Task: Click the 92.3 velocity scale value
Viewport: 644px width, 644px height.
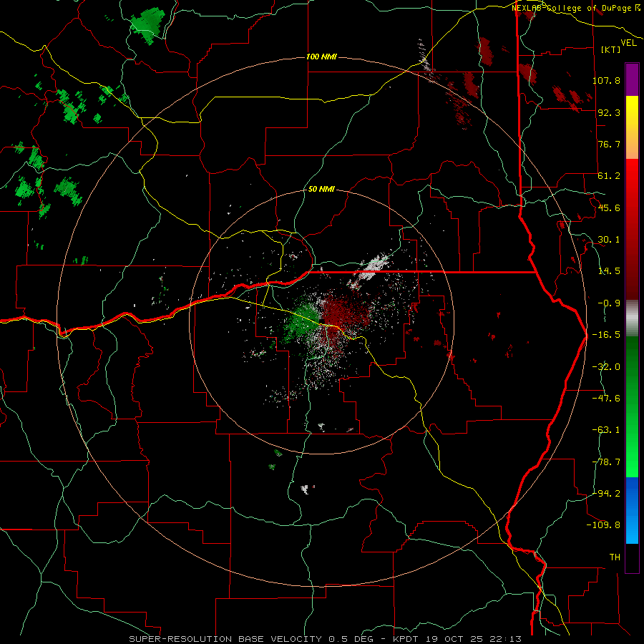Action: 609,112
